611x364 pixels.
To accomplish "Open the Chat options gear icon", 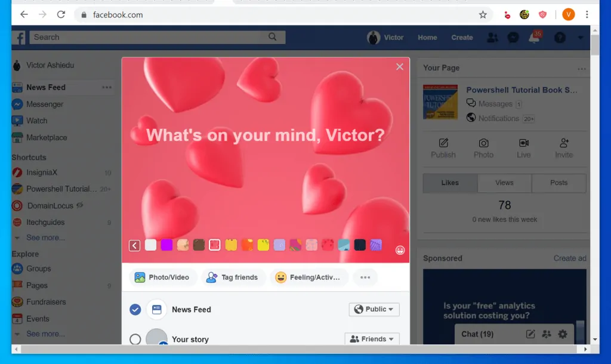I will point(561,334).
